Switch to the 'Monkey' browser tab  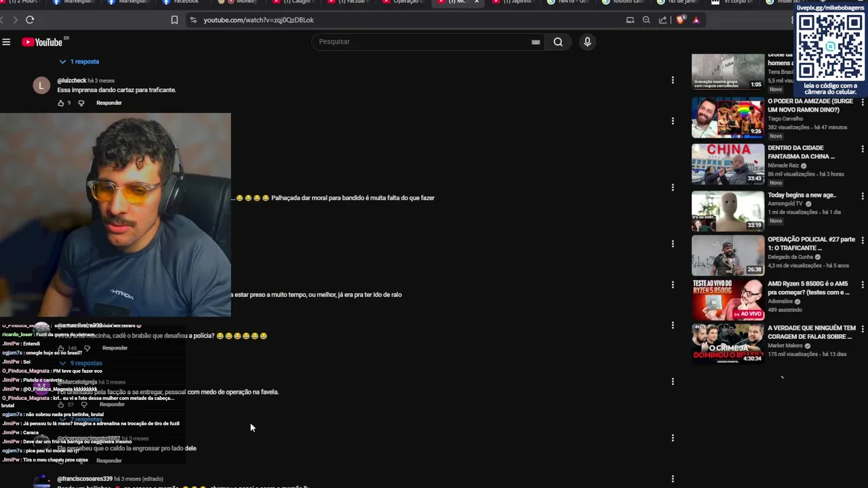click(237, 2)
